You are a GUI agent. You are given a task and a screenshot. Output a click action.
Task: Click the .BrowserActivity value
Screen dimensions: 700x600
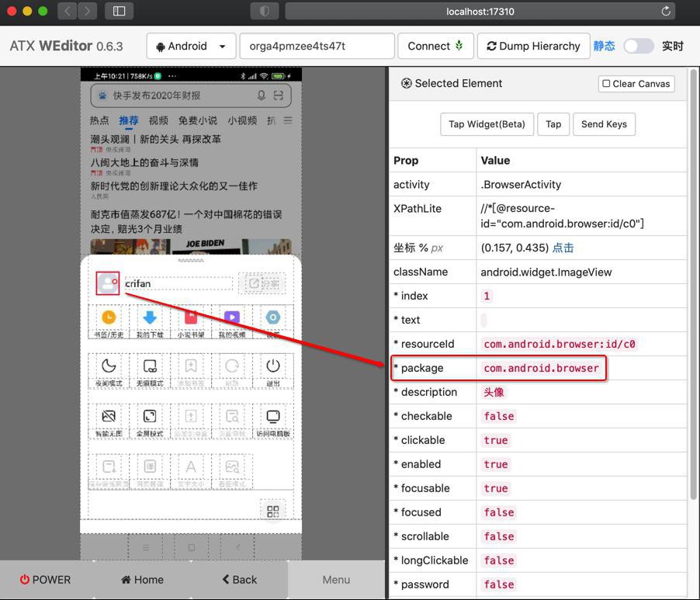521,185
